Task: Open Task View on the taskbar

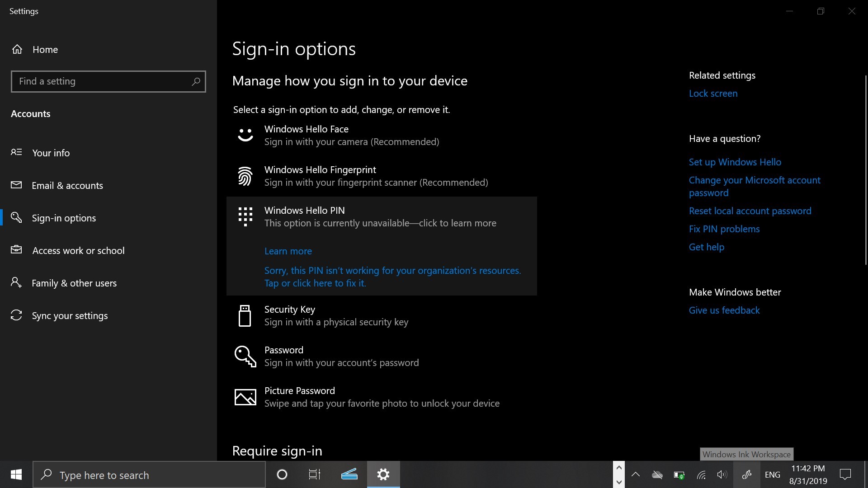Action: point(315,474)
